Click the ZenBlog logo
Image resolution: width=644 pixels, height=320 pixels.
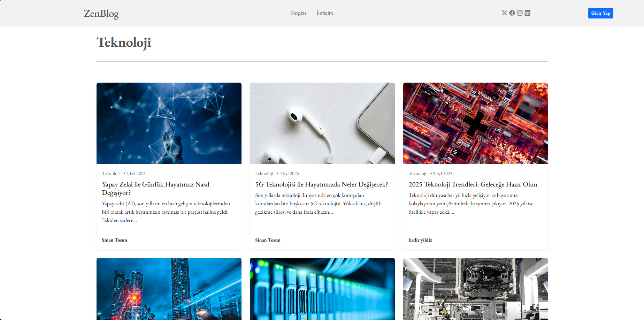coord(101,13)
